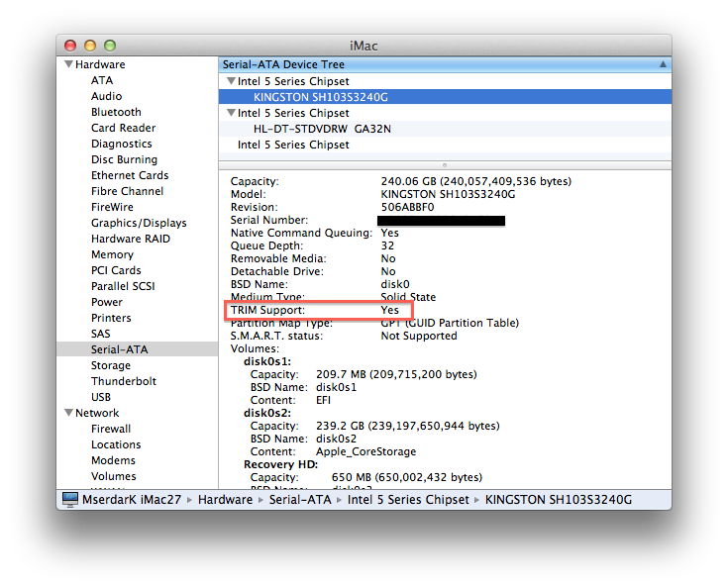728x588 pixels.
Task: Select PCI Cards in sidebar
Action: pos(116,270)
